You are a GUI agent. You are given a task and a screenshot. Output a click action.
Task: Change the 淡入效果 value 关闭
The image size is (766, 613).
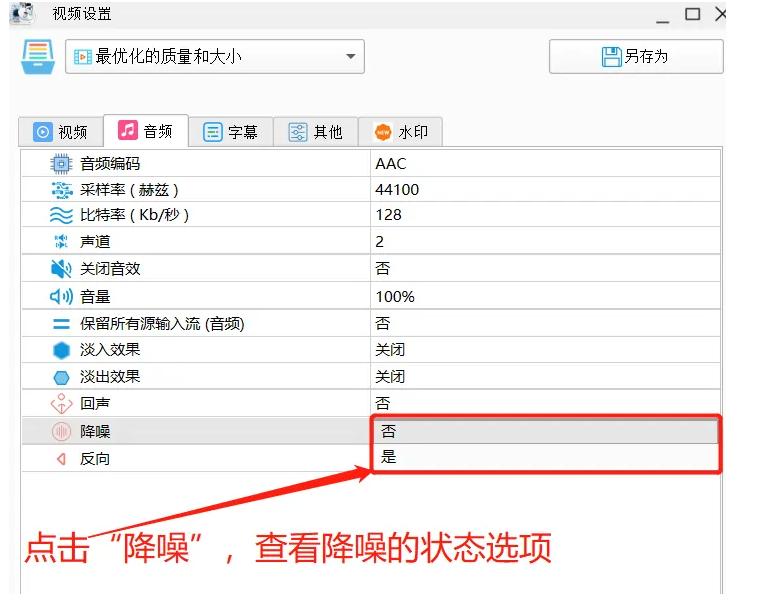click(545, 350)
